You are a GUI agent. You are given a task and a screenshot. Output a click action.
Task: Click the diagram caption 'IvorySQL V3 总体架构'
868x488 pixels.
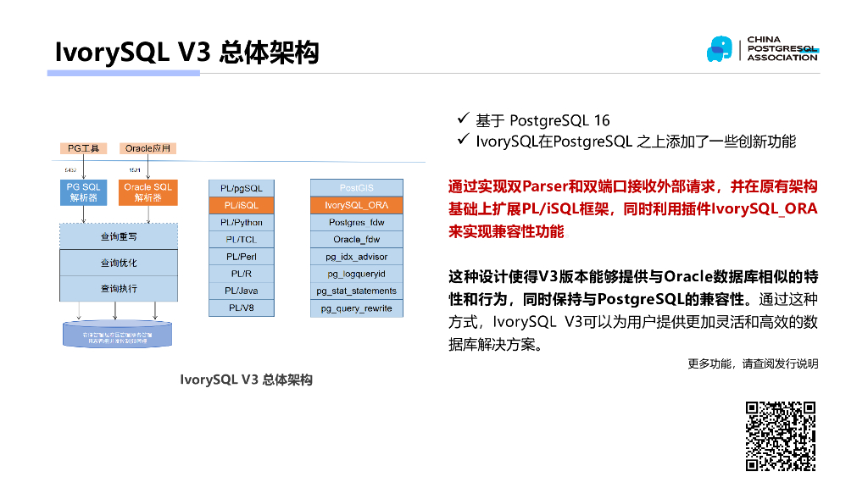pos(247,380)
